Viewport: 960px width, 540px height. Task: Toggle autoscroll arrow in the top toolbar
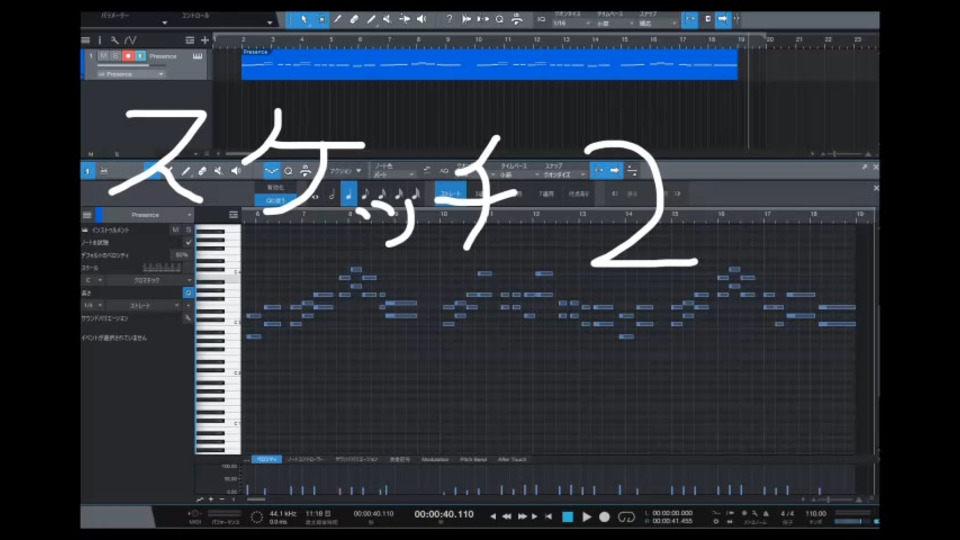coord(722,20)
